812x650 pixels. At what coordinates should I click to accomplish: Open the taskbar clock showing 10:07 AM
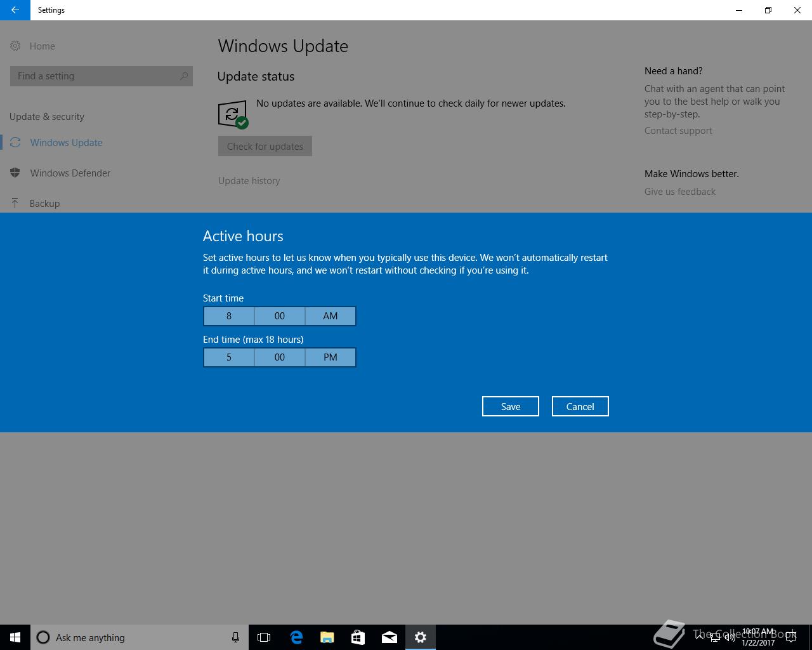(x=758, y=637)
